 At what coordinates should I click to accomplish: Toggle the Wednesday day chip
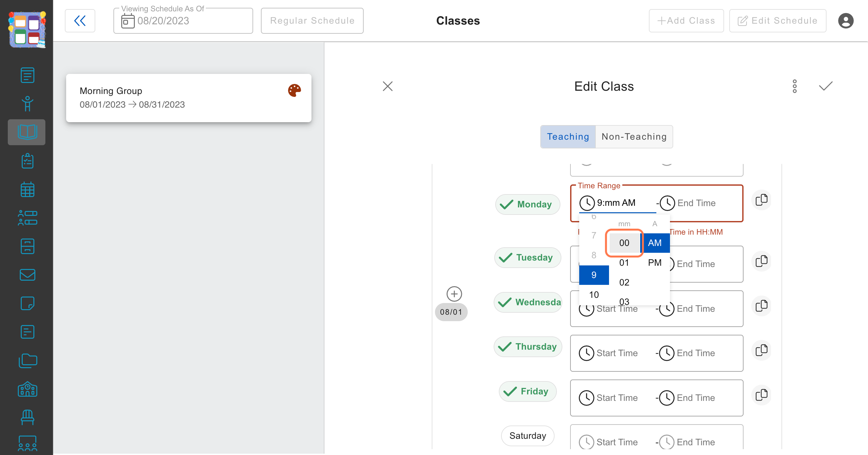(528, 302)
